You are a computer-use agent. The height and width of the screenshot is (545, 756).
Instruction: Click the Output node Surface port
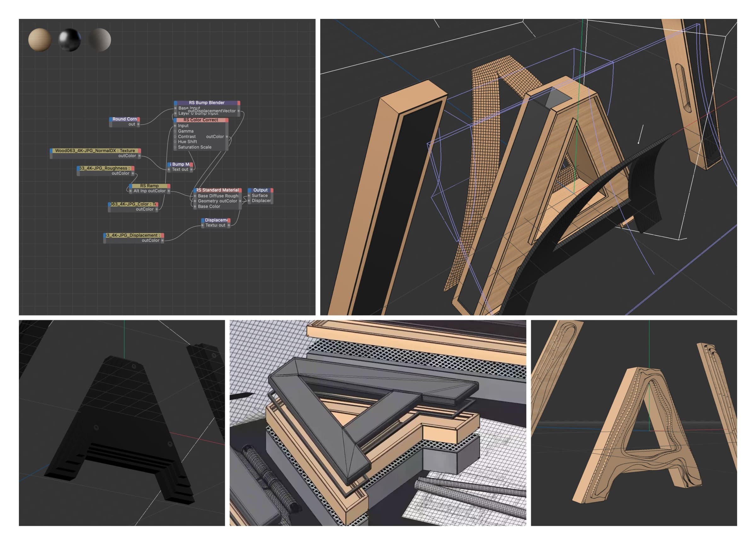click(249, 196)
